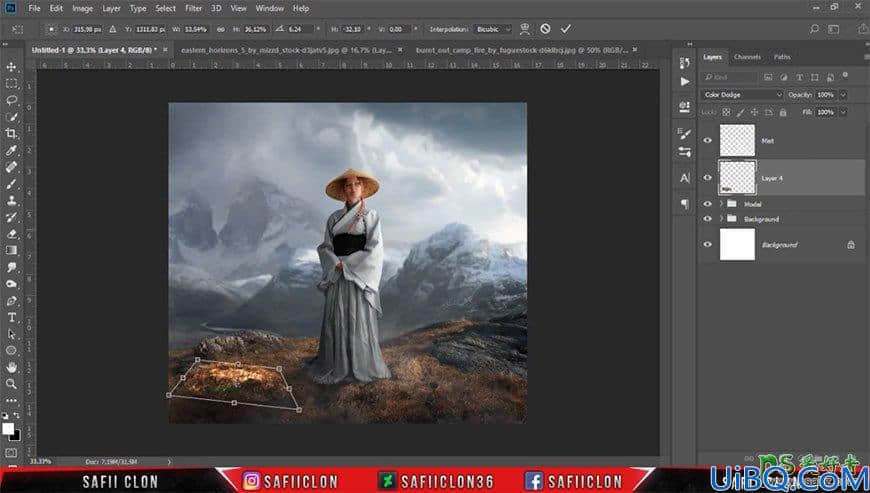Image resolution: width=870 pixels, height=493 pixels.
Task: Select the Smudge tool
Action: [11, 267]
